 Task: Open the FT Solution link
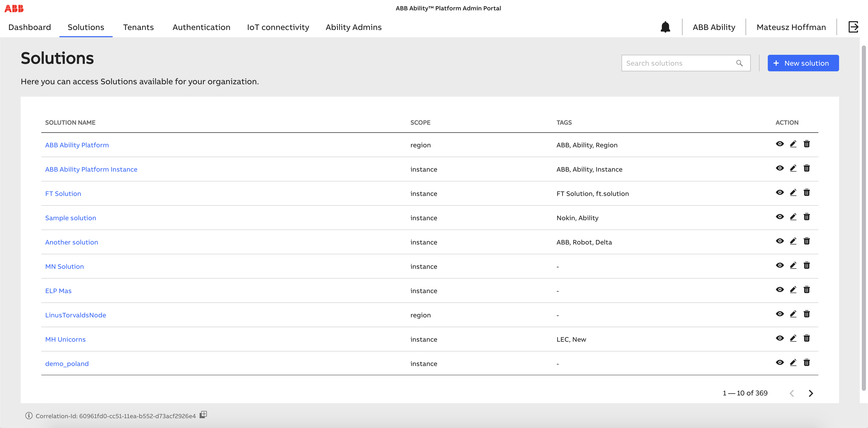63,193
